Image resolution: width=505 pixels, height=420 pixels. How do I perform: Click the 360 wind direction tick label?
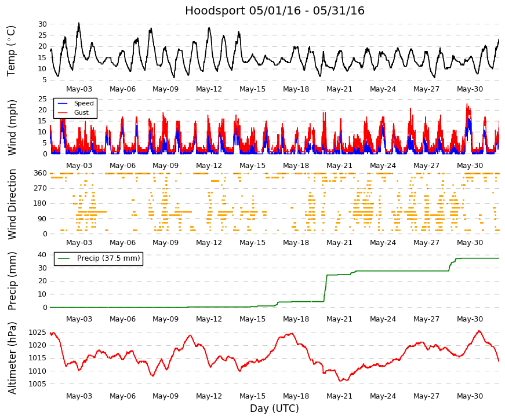[x=40, y=173]
